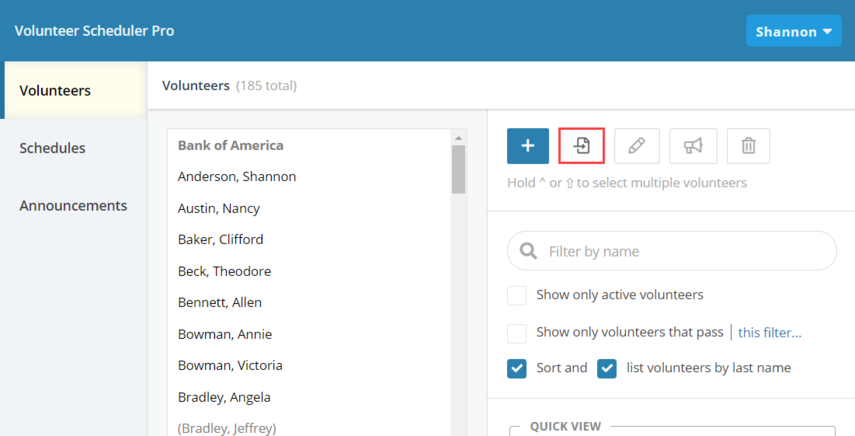
Task: Click the scroll up arrow in volunteer list
Action: [x=458, y=138]
